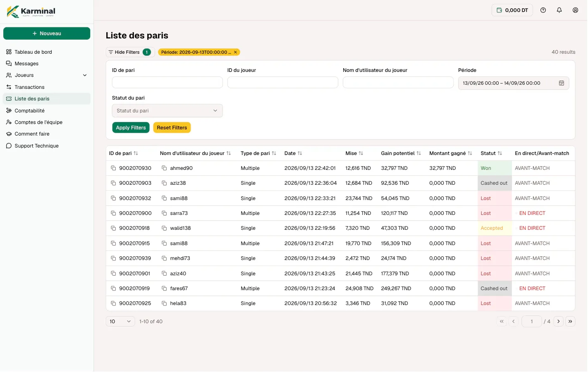Copy bet ID 9002070900
This screenshot has width=588, height=372.
pos(113,213)
